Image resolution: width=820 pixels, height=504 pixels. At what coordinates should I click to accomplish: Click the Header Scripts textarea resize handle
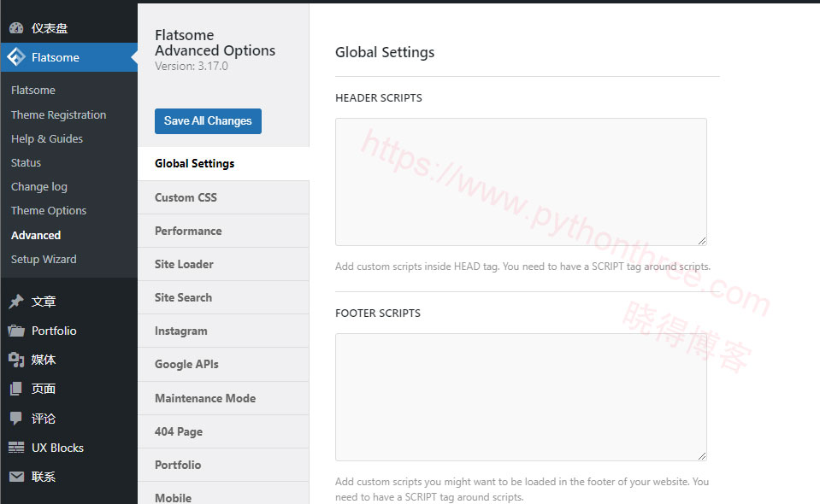point(702,241)
